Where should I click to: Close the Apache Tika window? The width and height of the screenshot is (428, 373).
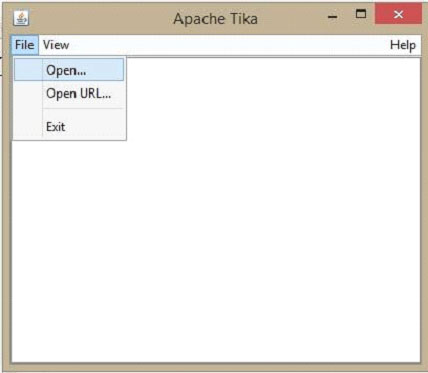pyautogui.click(x=398, y=14)
